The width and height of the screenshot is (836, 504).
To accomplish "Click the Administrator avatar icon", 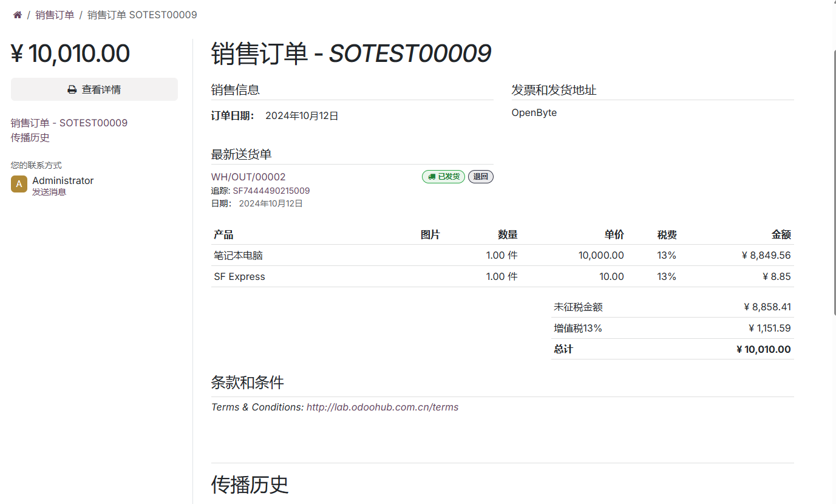I will pos(19,184).
